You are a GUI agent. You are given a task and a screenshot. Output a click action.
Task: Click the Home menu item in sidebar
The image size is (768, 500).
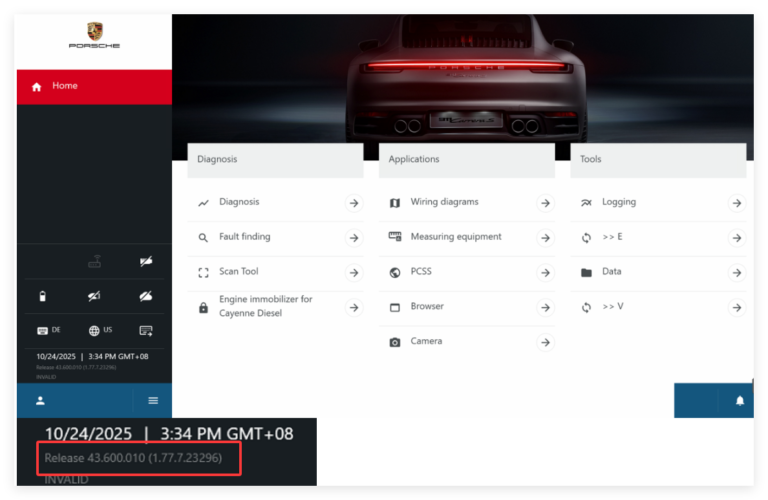[65, 86]
